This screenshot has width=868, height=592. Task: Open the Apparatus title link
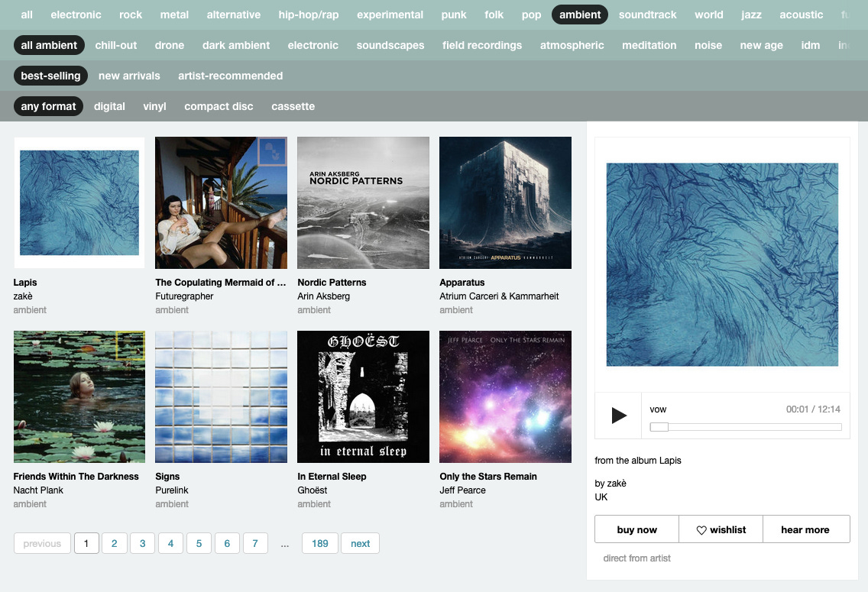[462, 282]
